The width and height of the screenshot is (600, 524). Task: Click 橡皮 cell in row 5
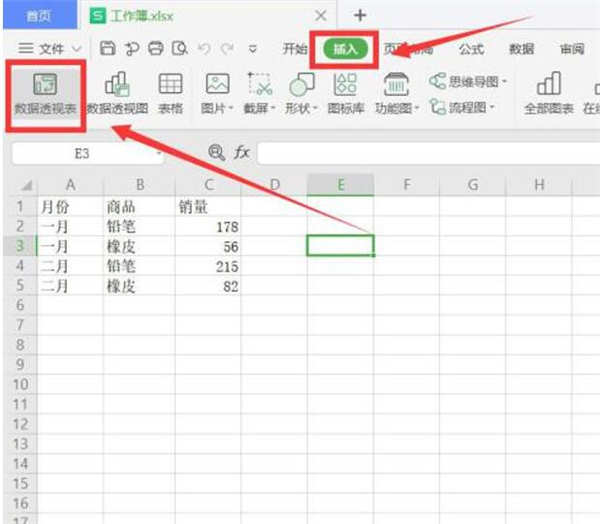point(139,286)
